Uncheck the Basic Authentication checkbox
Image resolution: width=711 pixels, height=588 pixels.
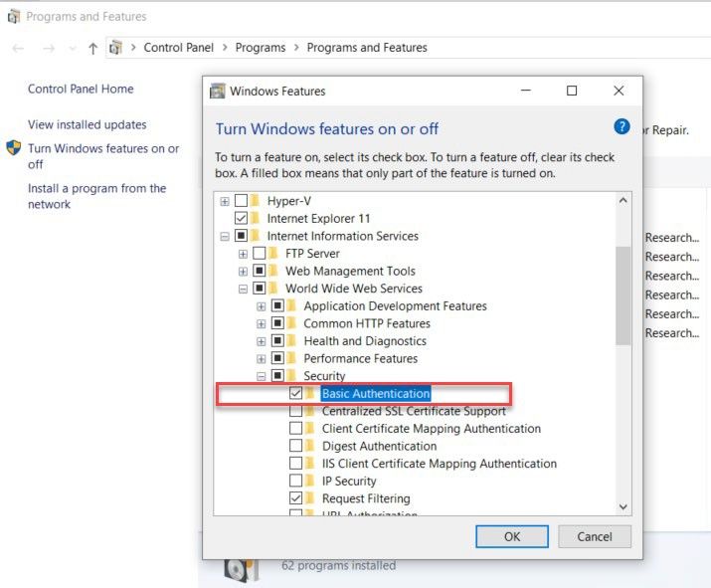tap(295, 393)
